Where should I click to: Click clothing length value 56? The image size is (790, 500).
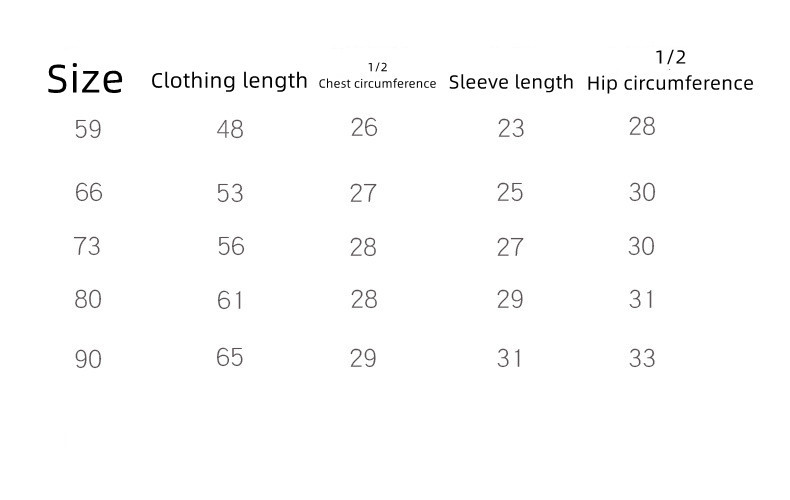pos(231,246)
